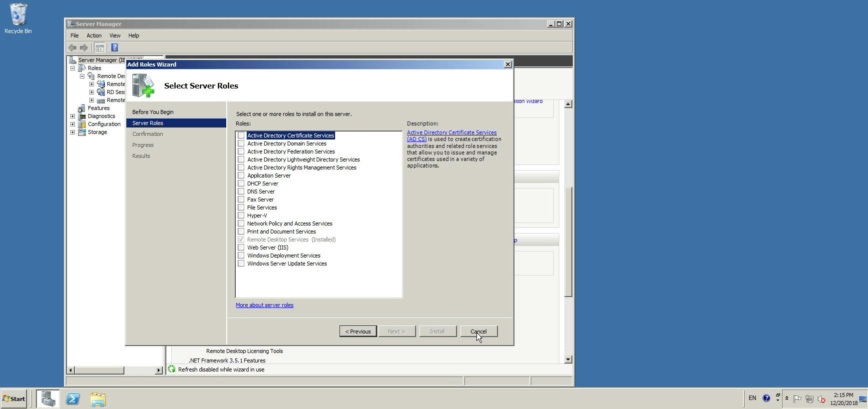Open Active Directory Certificate Services description link
This screenshot has height=409, width=868.
pyautogui.click(x=451, y=135)
